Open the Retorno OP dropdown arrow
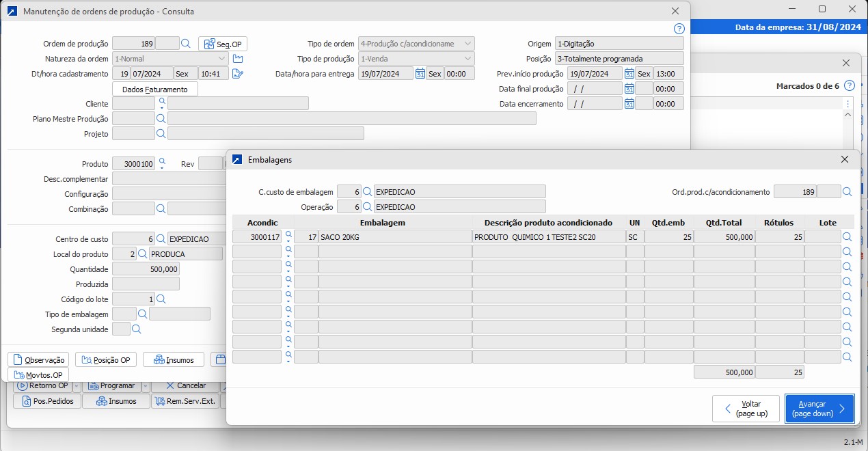Image resolution: width=868 pixels, height=451 pixels. (77, 386)
